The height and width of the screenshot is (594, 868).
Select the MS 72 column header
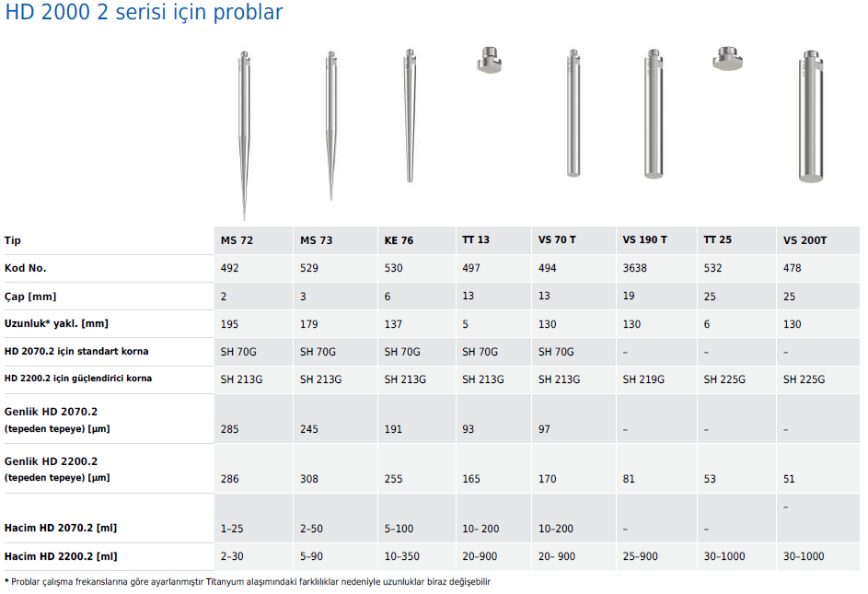(x=237, y=240)
